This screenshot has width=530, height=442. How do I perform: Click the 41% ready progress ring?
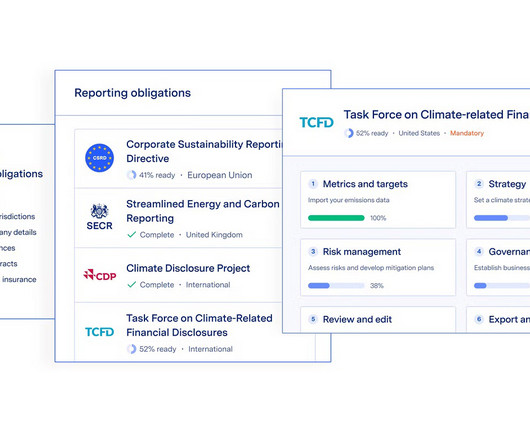[131, 175]
